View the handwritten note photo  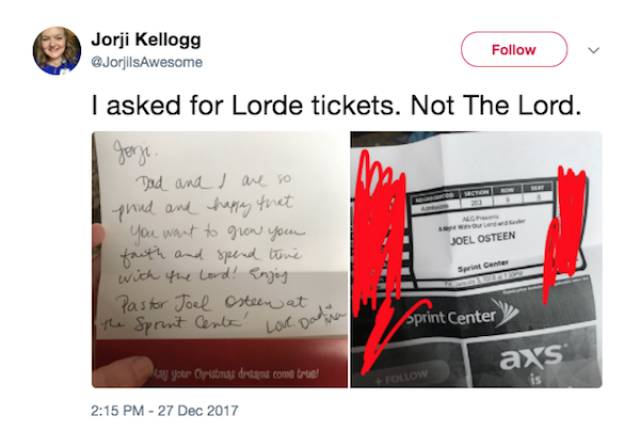click(x=220, y=259)
